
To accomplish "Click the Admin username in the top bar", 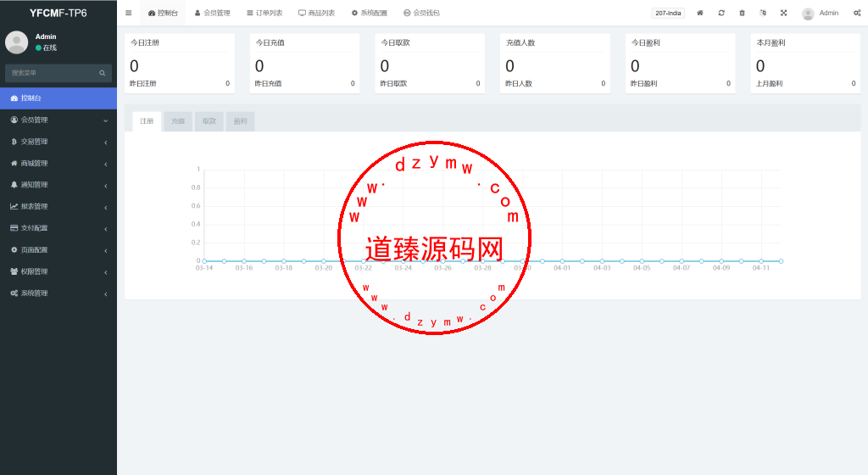I will point(829,13).
